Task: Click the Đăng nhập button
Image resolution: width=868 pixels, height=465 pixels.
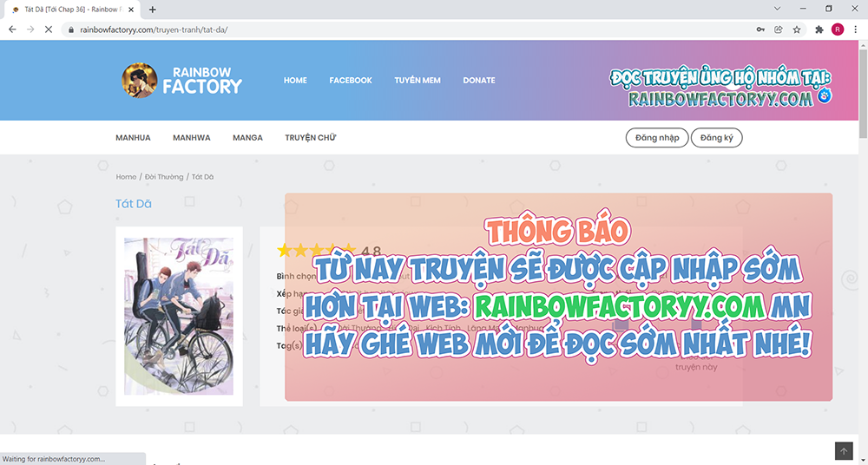Action: [x=657, y=138]
